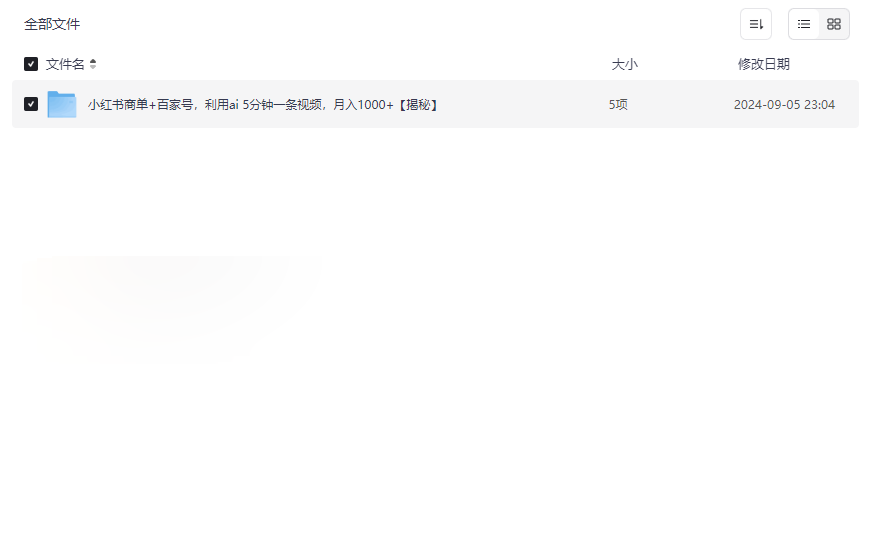Screen dimensions: 874x538
Task: Sort files by 文件名 column header
Action: (x=65, y=64)
